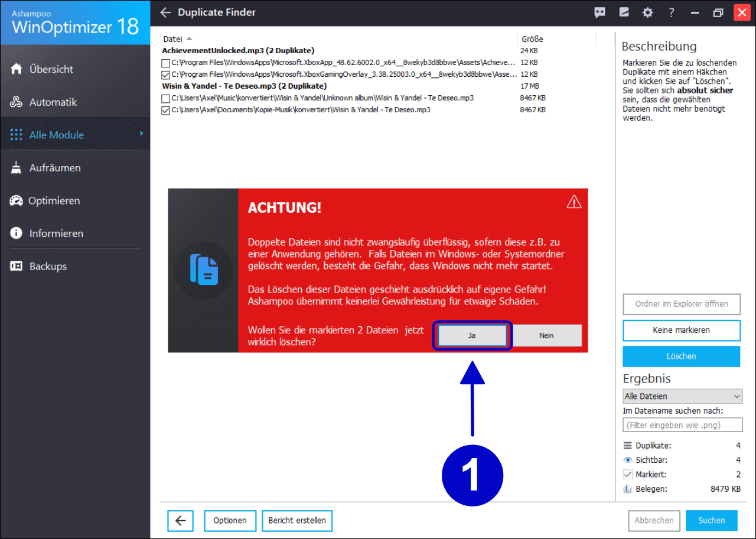Click the info icon beside Informieren
The width and height of the screenshot is (756, 539).
(x=17, y=233)
